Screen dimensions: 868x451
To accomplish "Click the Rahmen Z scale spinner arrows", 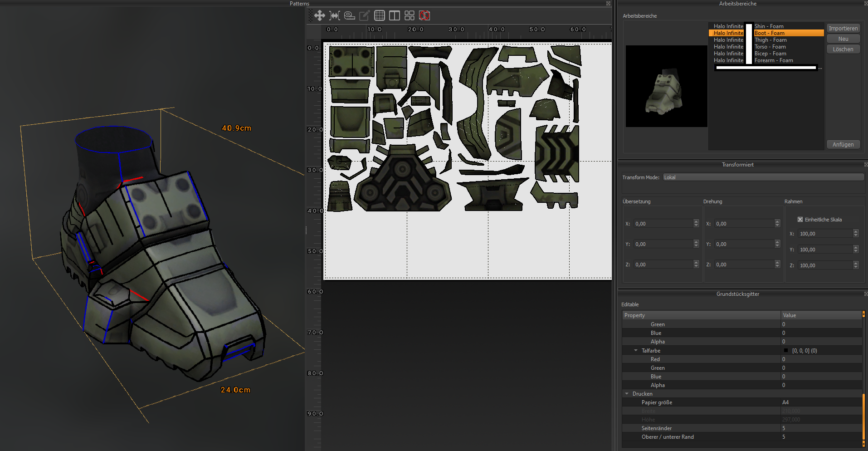I will point(856,265).
